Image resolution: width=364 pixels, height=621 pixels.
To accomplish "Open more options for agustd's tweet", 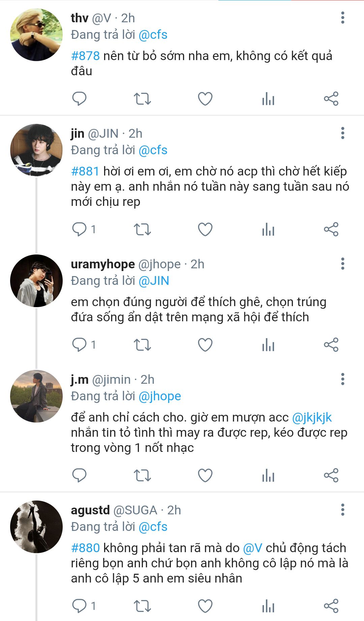I will (x=342, y=510).
